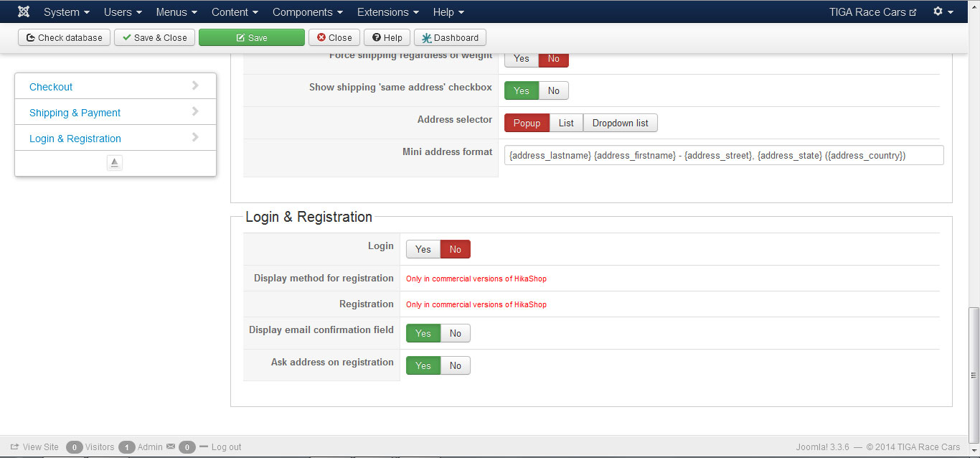Open the Dashboard button
The width and height of the screenshot is (980, 458).
(x=450, y=37)
